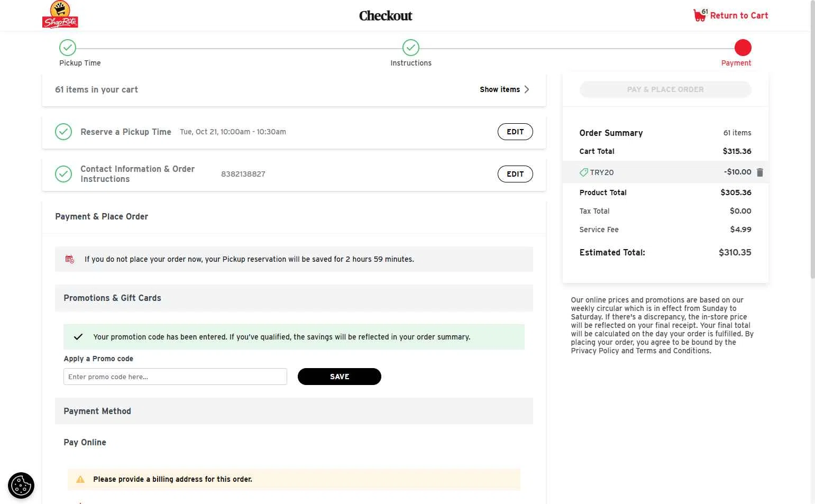
Task: Expand Show items in cart
Action: click(x=500, y=89)
